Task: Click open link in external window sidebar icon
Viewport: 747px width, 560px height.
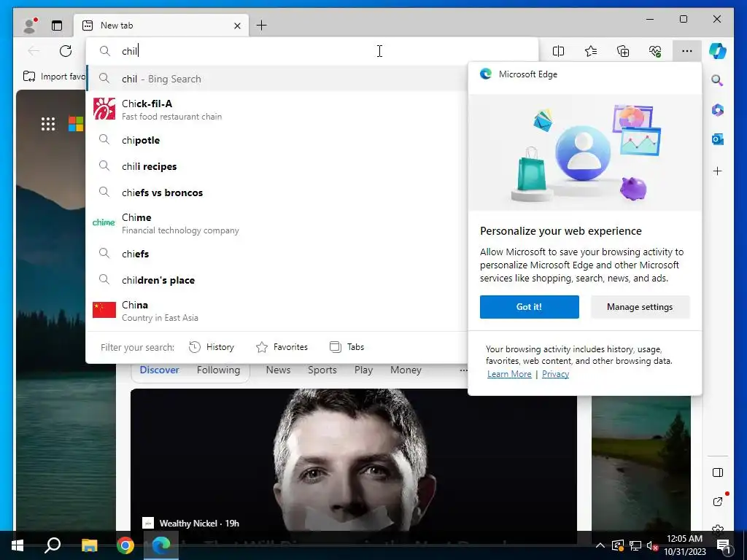Action: click(718, 501)
